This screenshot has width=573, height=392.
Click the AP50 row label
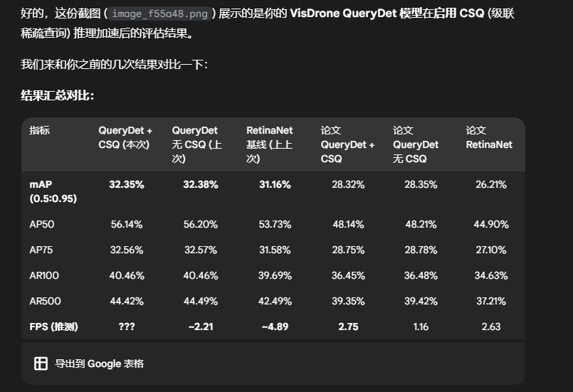[x=42, y=224]
